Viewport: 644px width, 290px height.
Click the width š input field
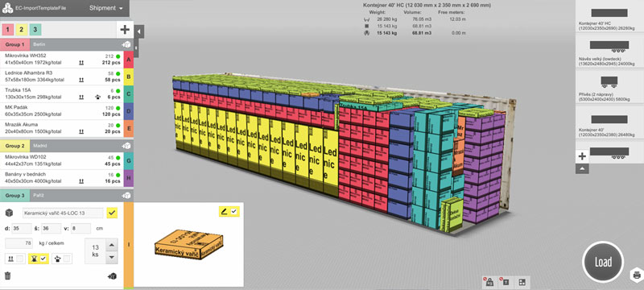pyautogui.click(x=52, y=229)
